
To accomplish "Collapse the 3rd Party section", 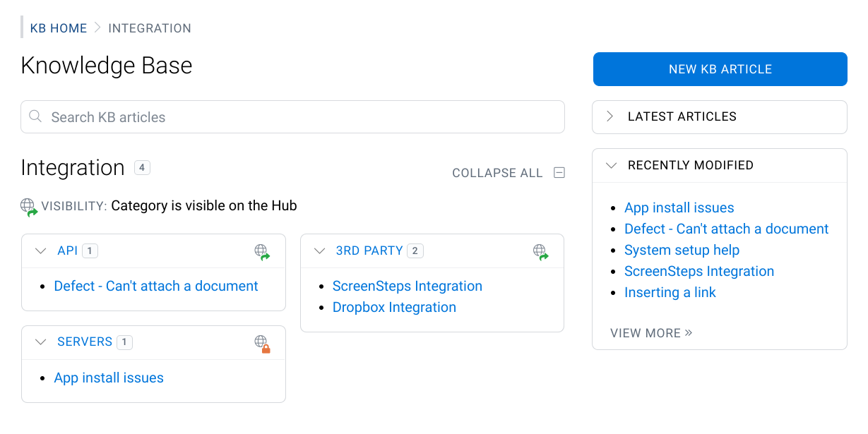I will pyautogui.click(x=320, y=251).
